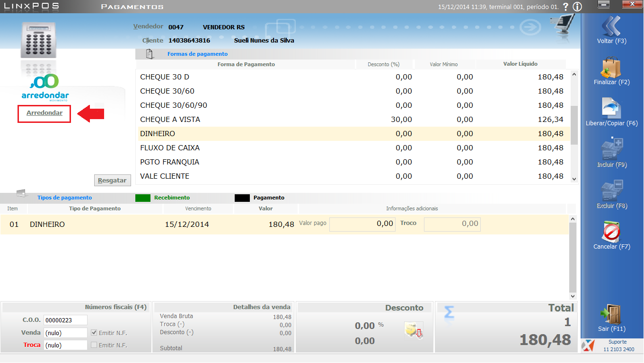Click the Arredondar link
Image resolution: width=644 pixels, height=363 pixels.
point(44,113)
